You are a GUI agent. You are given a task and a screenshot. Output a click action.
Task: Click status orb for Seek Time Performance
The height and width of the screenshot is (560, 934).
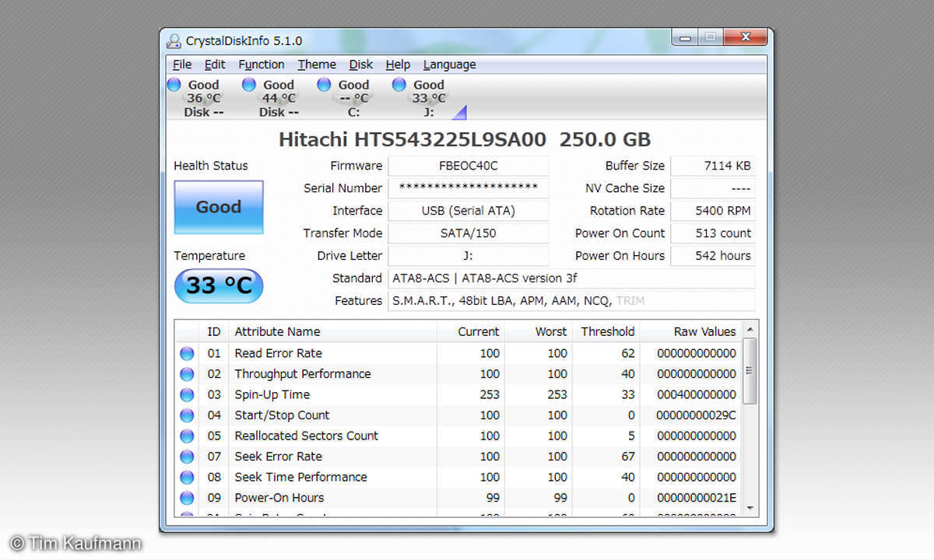187,477
